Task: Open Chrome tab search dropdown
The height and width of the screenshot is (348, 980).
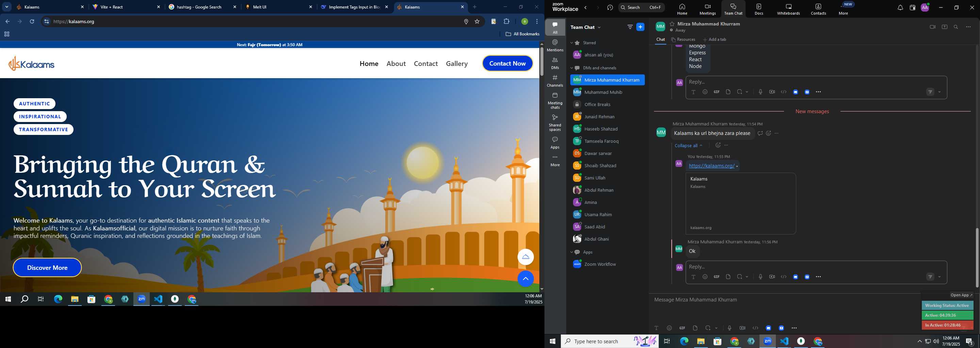Action: pos(7,7)
